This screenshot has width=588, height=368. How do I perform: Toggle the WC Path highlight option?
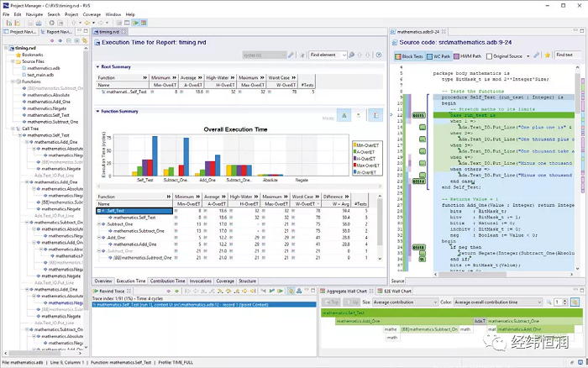pyautogui.click(x=438, y=56)
